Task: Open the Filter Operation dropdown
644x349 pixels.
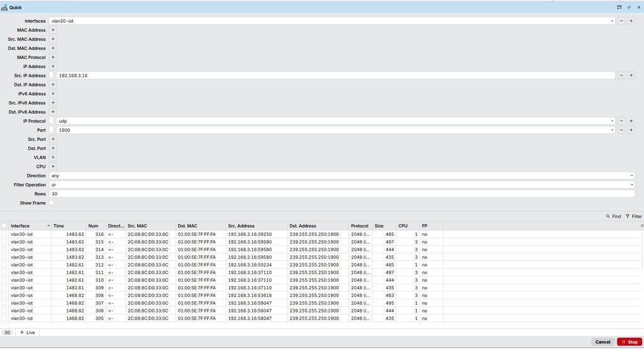Action: [631, 185]
